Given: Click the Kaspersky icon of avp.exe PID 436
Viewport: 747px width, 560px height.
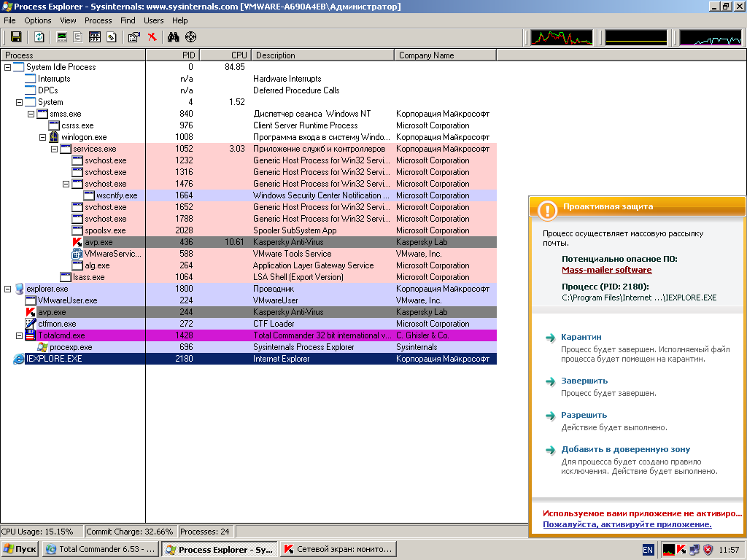Looking at the screenshot, I should pos(77,242).
